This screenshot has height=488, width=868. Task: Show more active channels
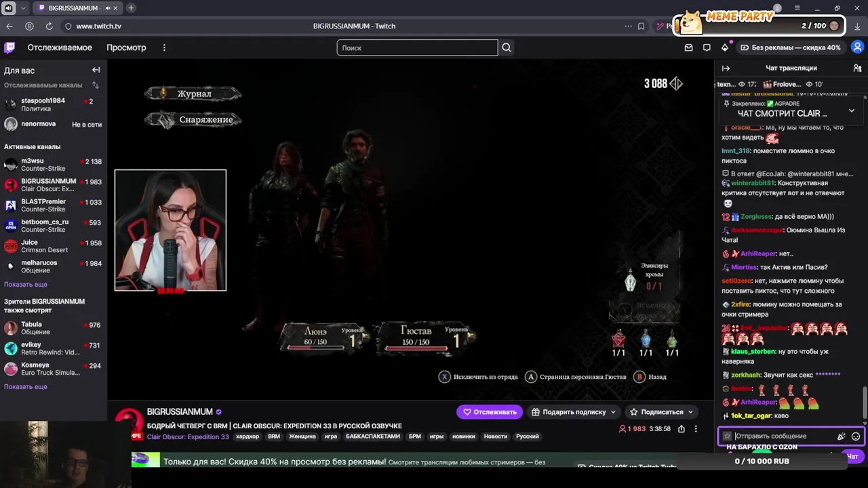pyautogui.click(x=26, y=285)
